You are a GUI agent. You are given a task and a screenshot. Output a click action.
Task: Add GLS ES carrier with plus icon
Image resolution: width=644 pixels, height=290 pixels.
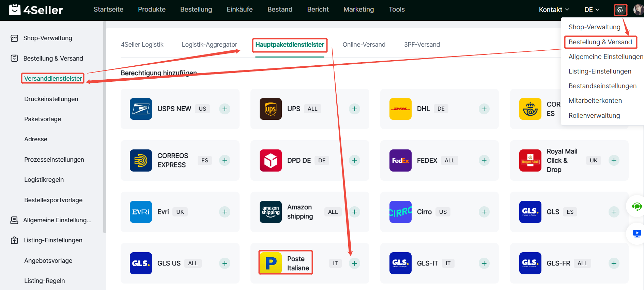coord(614,212)
